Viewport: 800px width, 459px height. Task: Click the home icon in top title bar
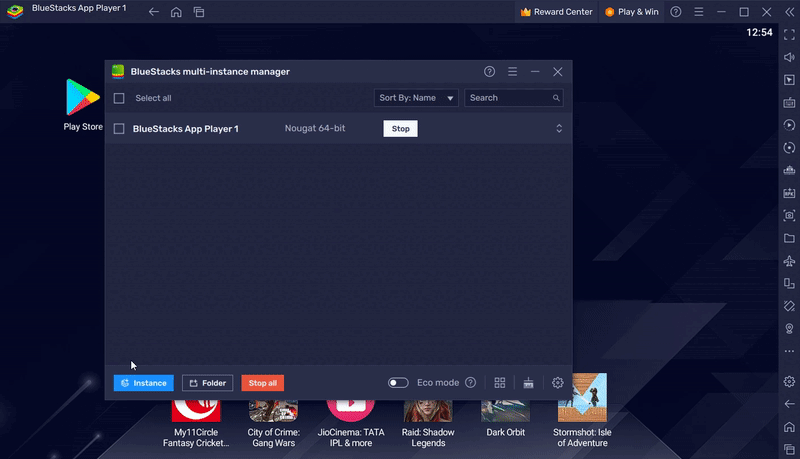(176, 12)
